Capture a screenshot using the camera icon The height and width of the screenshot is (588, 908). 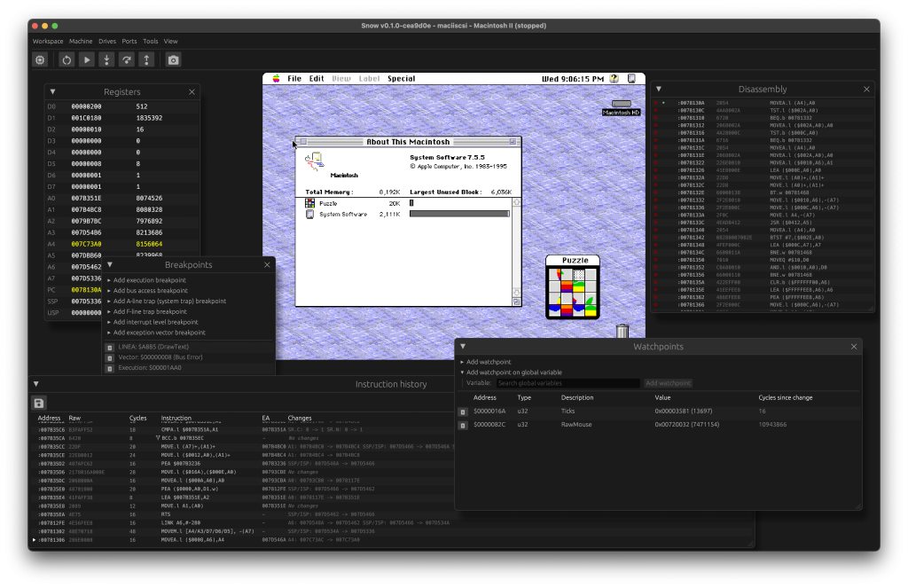click(172, 59)
